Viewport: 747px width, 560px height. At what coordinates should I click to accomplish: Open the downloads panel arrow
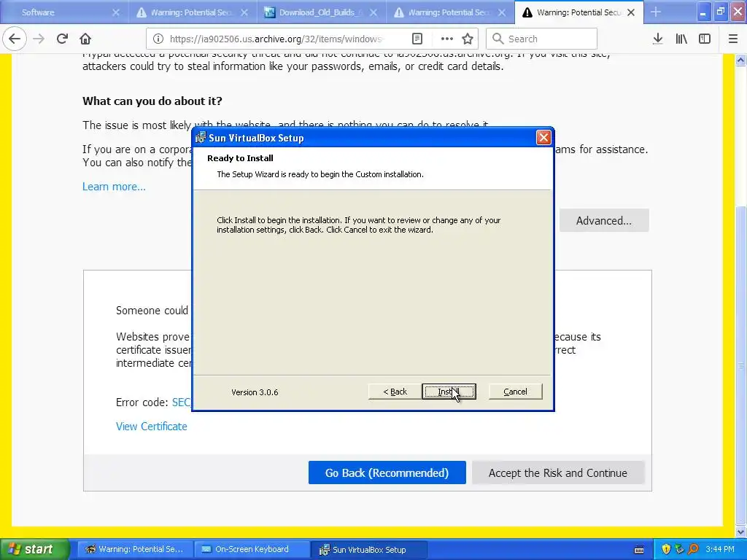(x=657, y=39)
